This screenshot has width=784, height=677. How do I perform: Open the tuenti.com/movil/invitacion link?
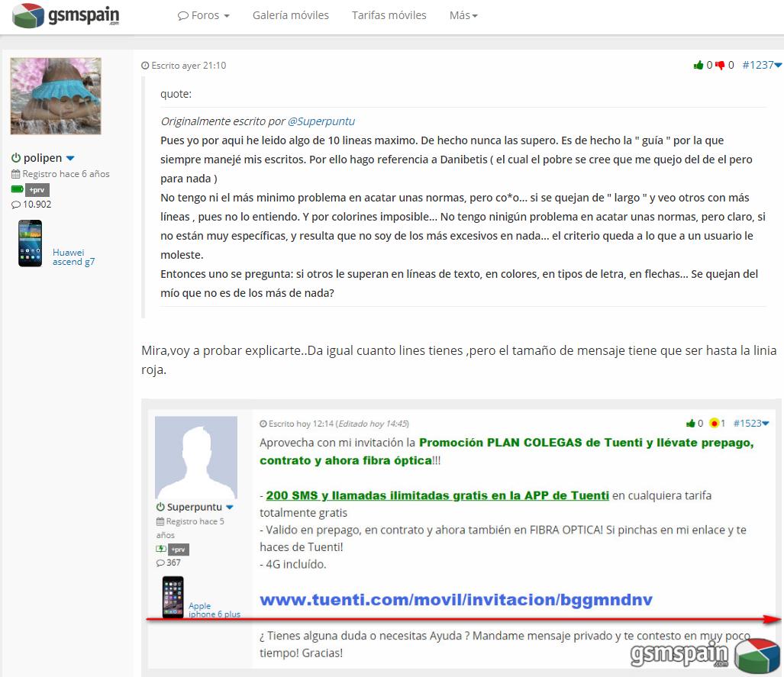pyautogui.click(x=456, y=599)
